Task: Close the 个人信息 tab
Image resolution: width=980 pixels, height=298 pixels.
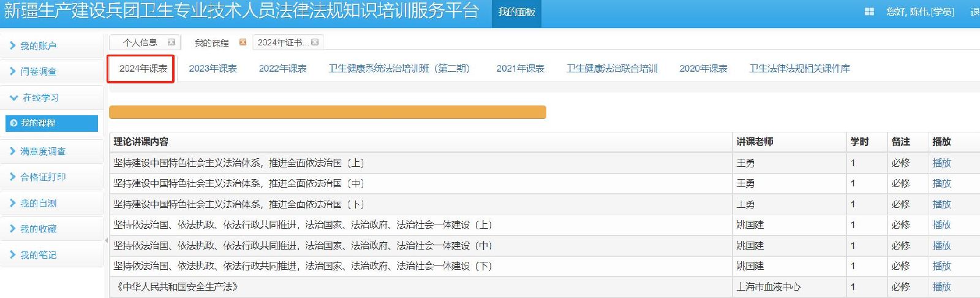Action: 171,42
